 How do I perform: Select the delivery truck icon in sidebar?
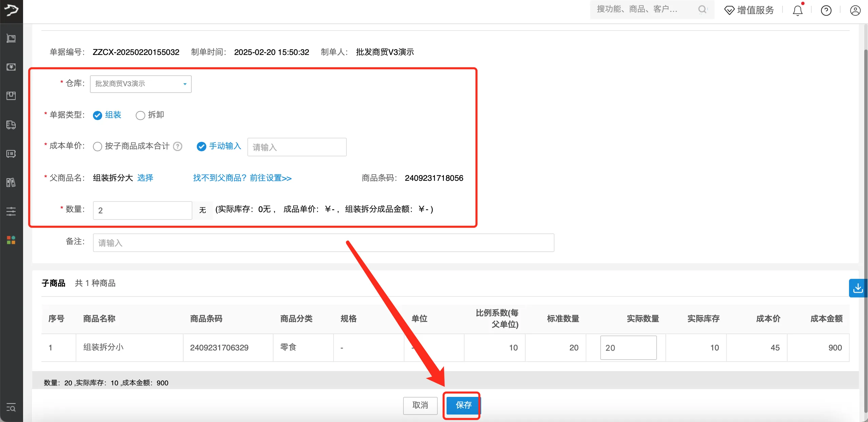point(11,125)
